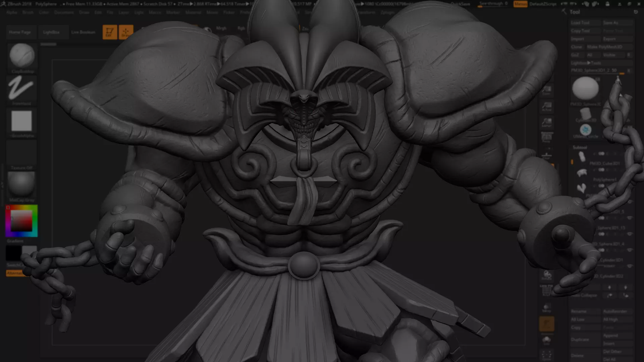
Task: Click the Del Other button
Action: tap(617, 352)
